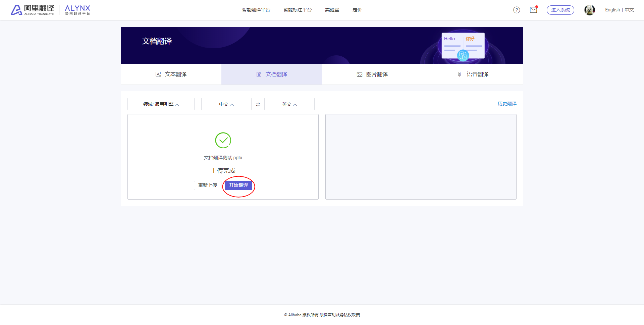Viewport: 644px width, 325px height.
Task: Open 智能翻译平台 menu
Action: 256,10
